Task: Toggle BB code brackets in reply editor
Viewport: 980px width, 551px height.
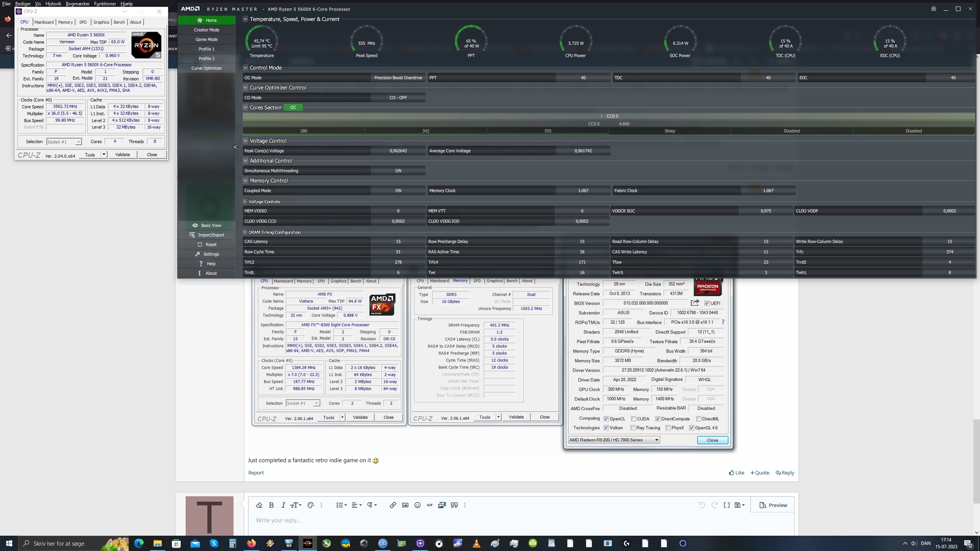Action: [x=727, y=505]
